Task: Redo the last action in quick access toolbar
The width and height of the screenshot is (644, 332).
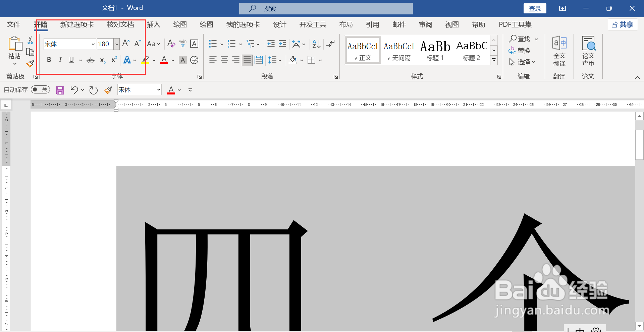Action: (x=93, y=90)
